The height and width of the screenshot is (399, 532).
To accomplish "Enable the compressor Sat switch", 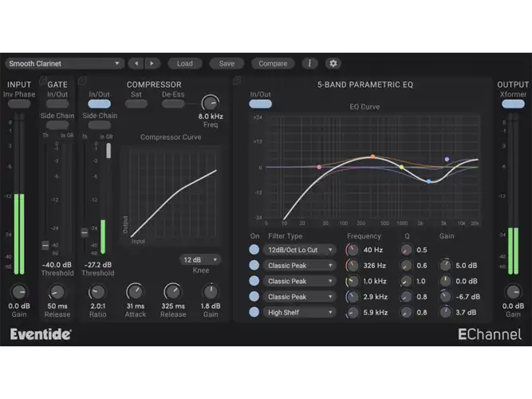I will (x=136, y=104).
